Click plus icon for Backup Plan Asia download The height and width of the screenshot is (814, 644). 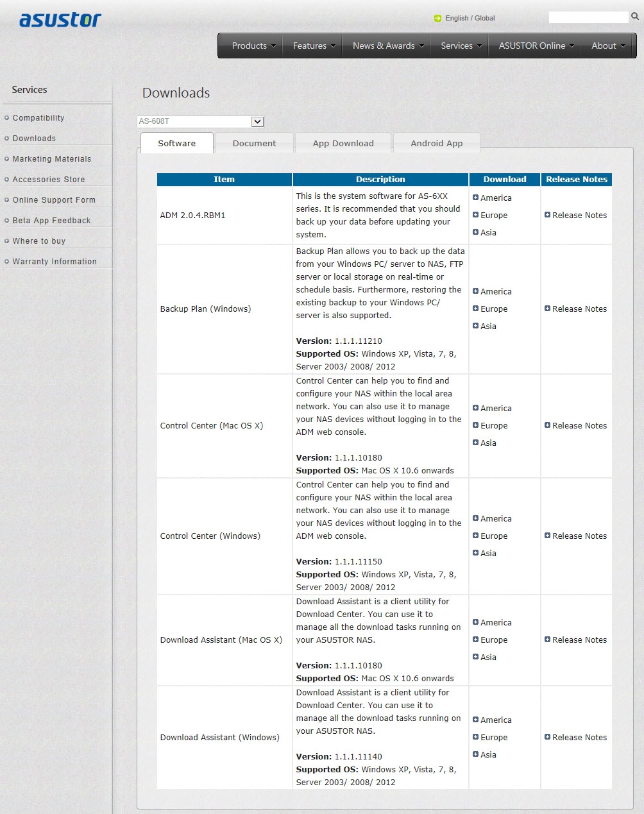coord(475,326)
